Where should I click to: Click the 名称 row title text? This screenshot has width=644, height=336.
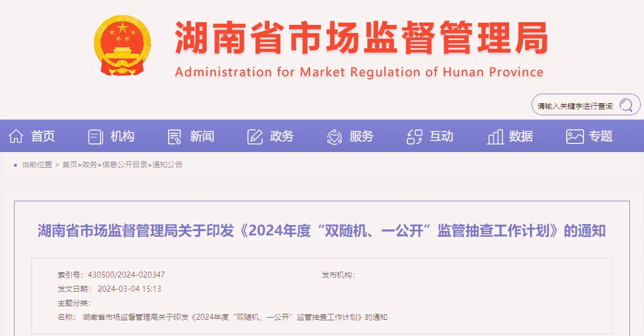click(235, 317)
